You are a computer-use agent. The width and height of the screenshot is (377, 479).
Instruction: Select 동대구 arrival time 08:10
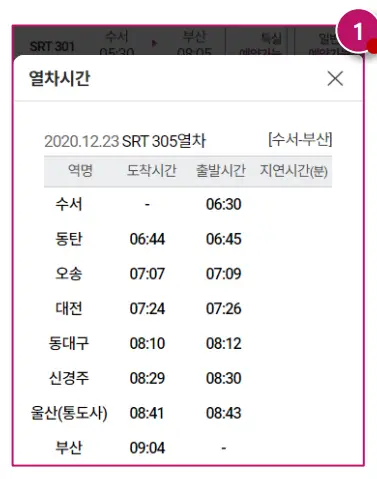[147, 343]
